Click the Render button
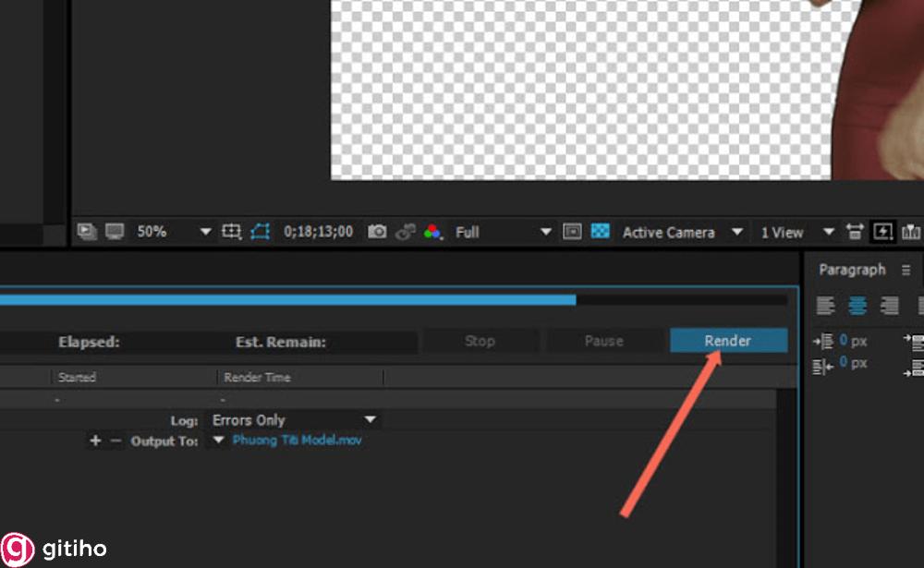924x568 pixels. click(728, 340)
